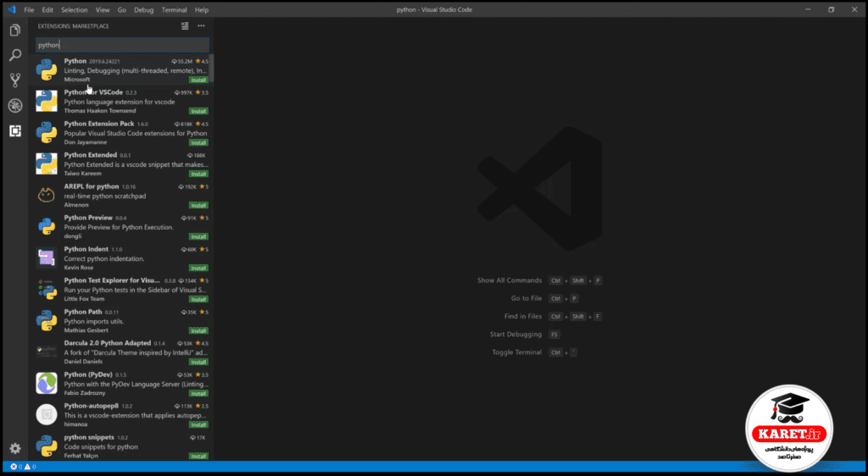Install AREPL for python
Screen dimensions: 868x476
click(198, 205)
